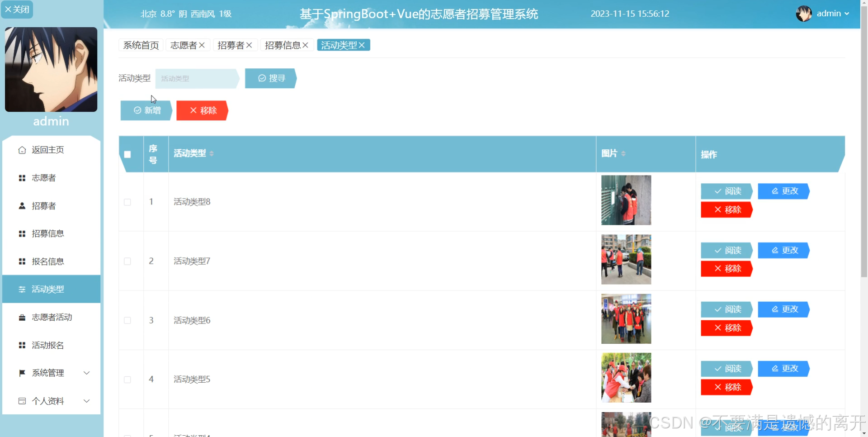Click the red 移除 bulk delete button

[203, 110]
